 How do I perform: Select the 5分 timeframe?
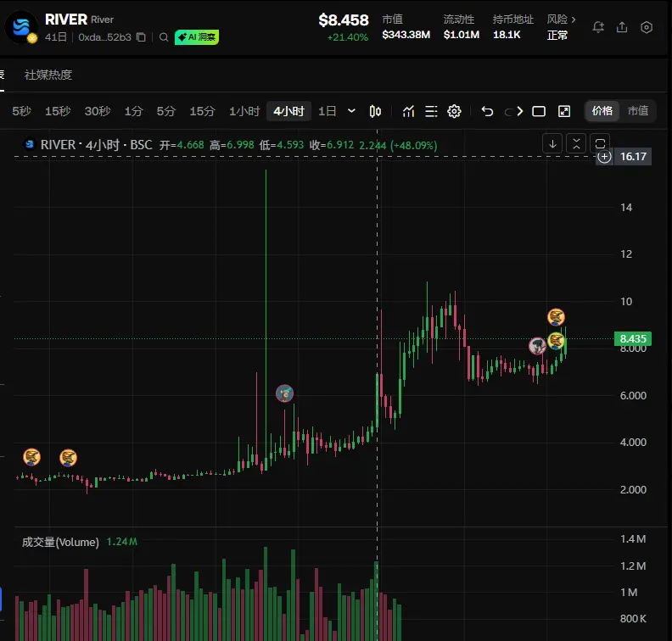pyautogui.click(x=165, y=111)
